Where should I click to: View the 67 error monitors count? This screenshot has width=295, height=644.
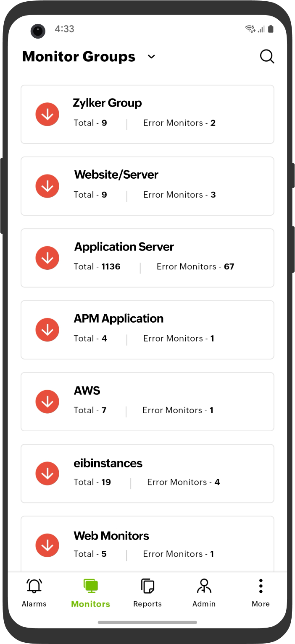(x=229, y=266)
